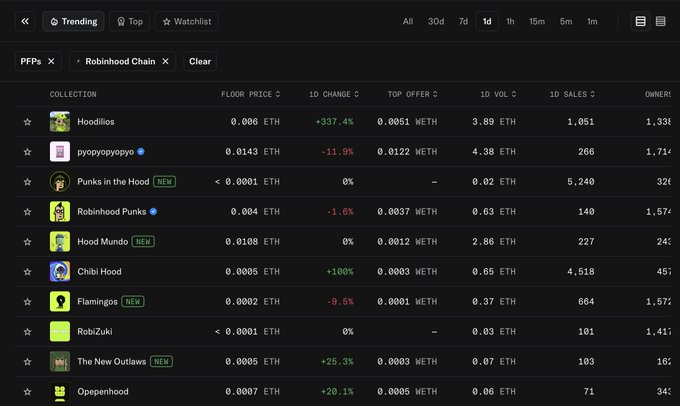Click Opepenhood +20.1% change value
The image size is (680, 406).
click(x=337, y=392)
